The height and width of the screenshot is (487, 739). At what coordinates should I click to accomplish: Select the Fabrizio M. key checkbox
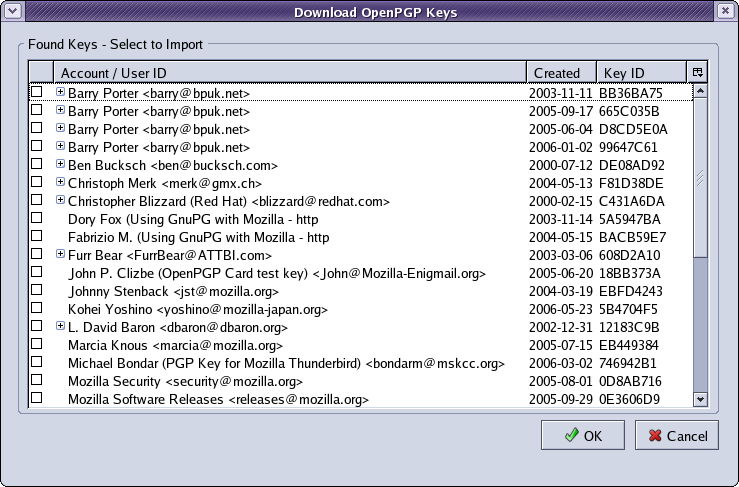(36, 236)
